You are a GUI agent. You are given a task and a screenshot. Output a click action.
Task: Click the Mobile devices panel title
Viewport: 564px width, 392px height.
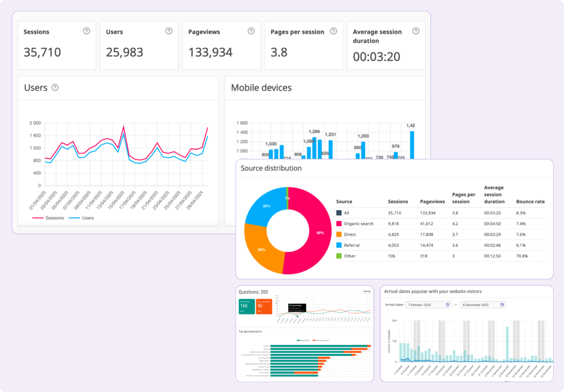pyautogui.click(x=261, y=88)
